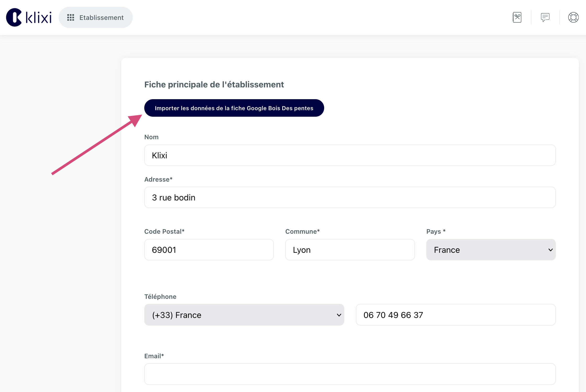Click the klixi wordmark text
Viewport: 586px width, 392px height.
pos(39,18)
